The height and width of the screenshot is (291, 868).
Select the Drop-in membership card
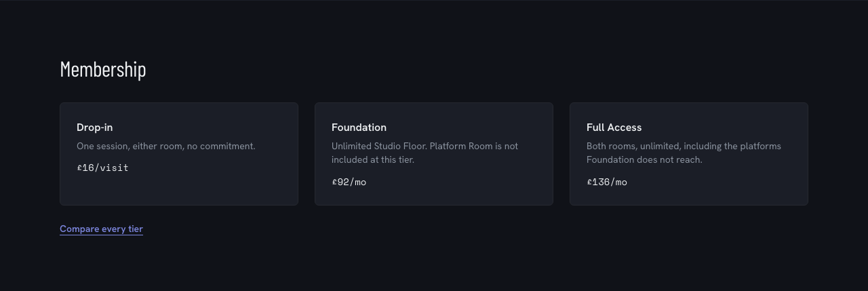pyautogui.click(x=179, y=154)
